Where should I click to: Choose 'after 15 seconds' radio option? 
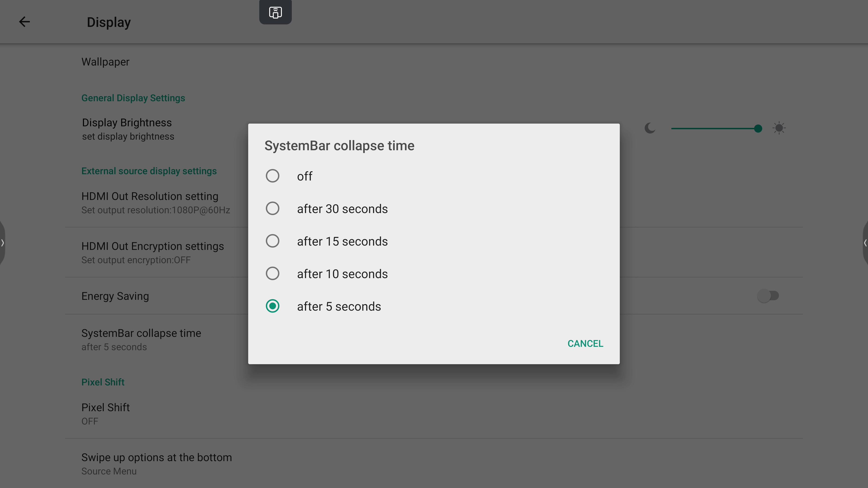pos(434,241)
